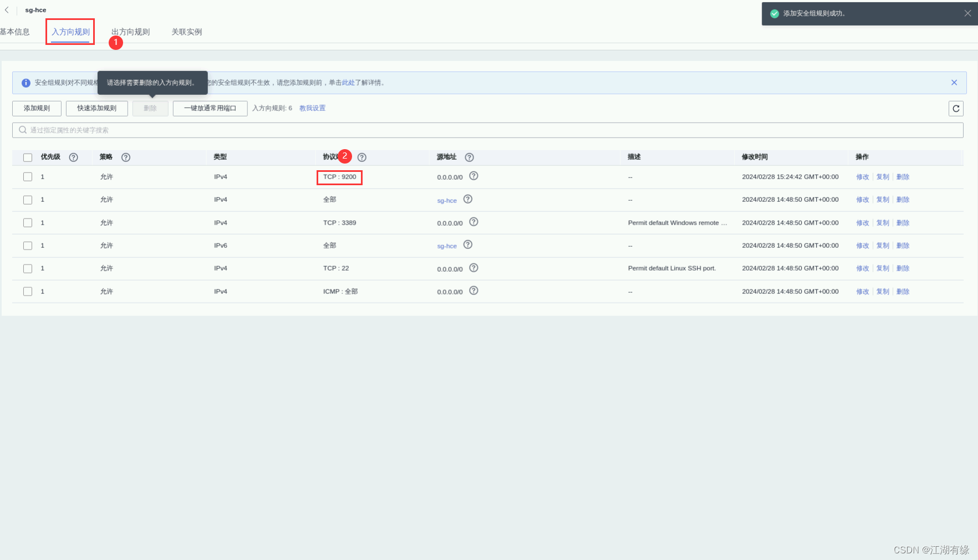Click the help icon next to 优先级 header

click(x=73, y=157)
